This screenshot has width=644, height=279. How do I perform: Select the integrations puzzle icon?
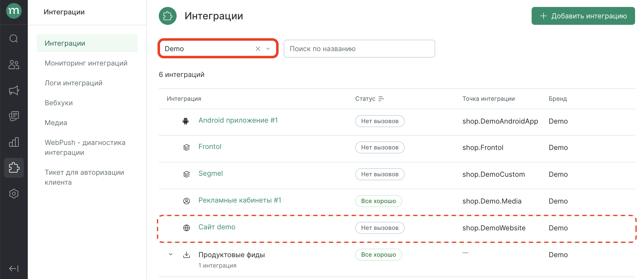click(x=14, y=168)
